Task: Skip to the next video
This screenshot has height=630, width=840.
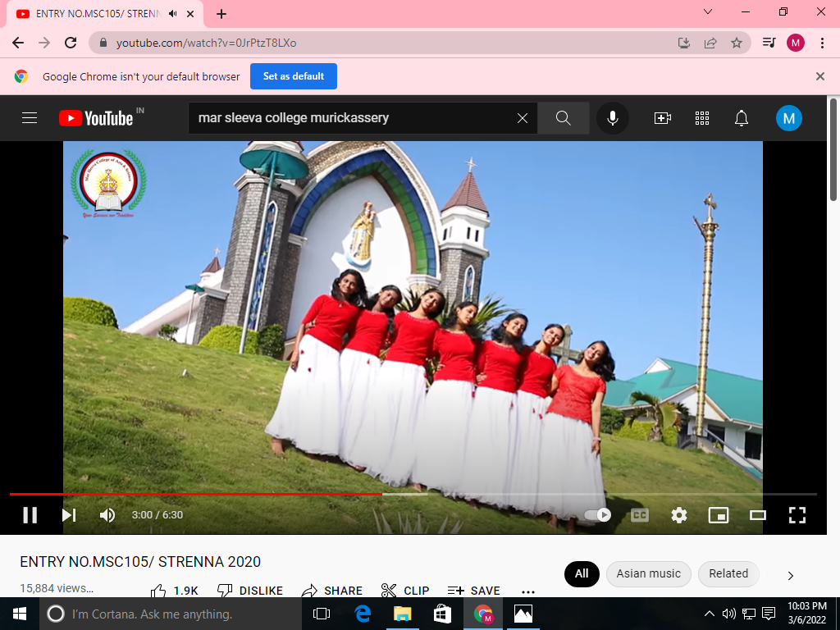Action: (x=69, y=515)
